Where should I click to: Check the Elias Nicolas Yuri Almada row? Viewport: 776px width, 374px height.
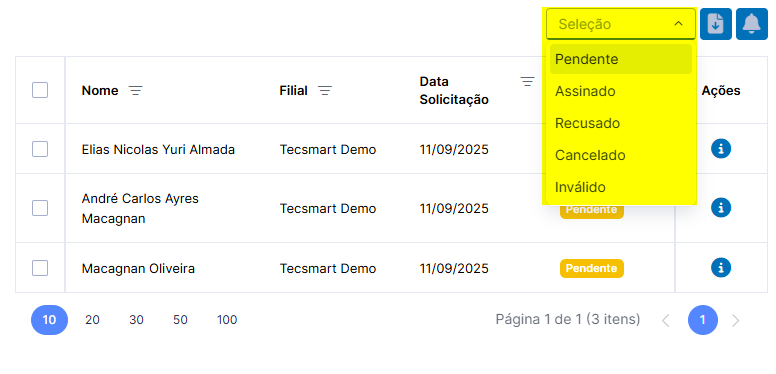(40, 149)
